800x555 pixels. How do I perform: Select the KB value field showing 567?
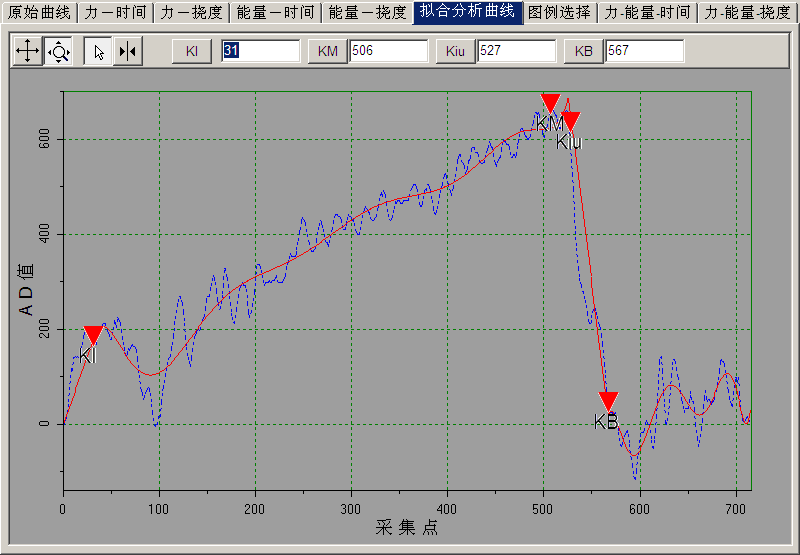644,51
